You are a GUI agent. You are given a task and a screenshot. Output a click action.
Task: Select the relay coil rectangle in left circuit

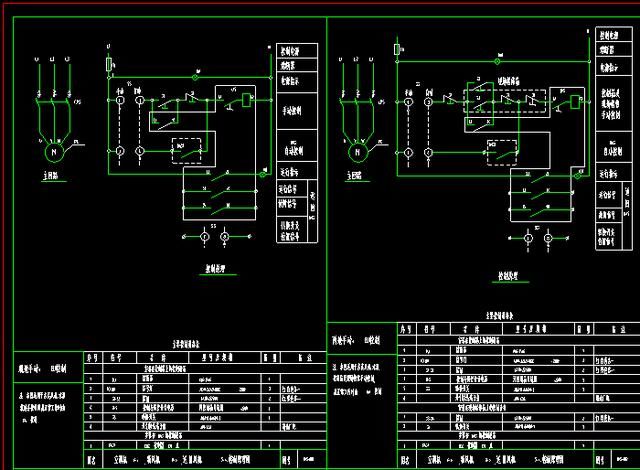[x=247, y=100]
